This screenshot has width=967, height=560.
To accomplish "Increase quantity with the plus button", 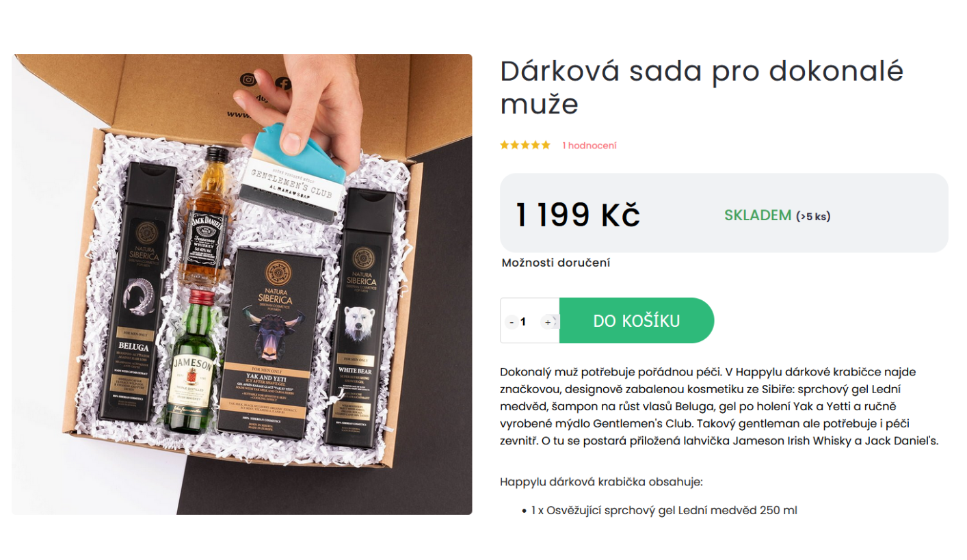I will pyautogui.click(x=548, y=321).
